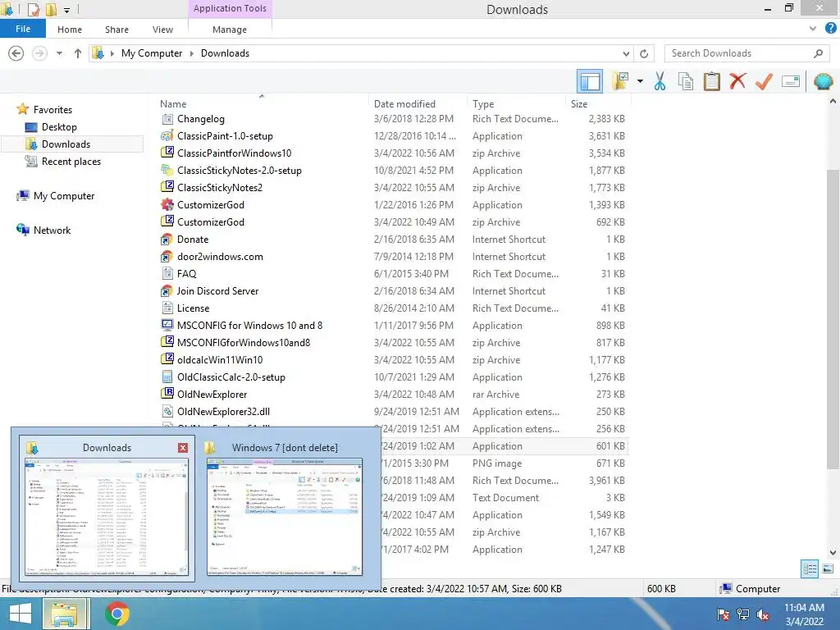Select OldNewExplorer32.dll file icon
This screenshot has height=630, width=840.
[x=167, y=412]
